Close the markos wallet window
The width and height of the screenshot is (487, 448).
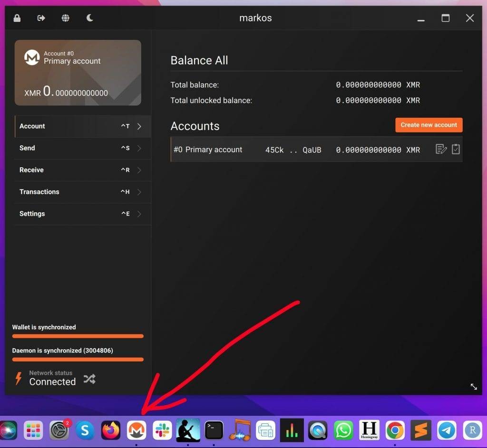click(x=469, y=18)
